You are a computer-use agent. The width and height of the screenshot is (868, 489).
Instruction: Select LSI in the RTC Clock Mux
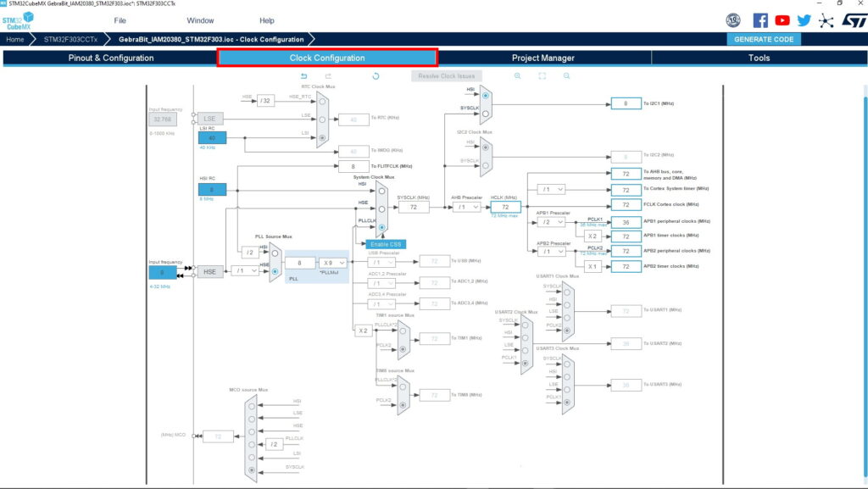coord(322,137)
